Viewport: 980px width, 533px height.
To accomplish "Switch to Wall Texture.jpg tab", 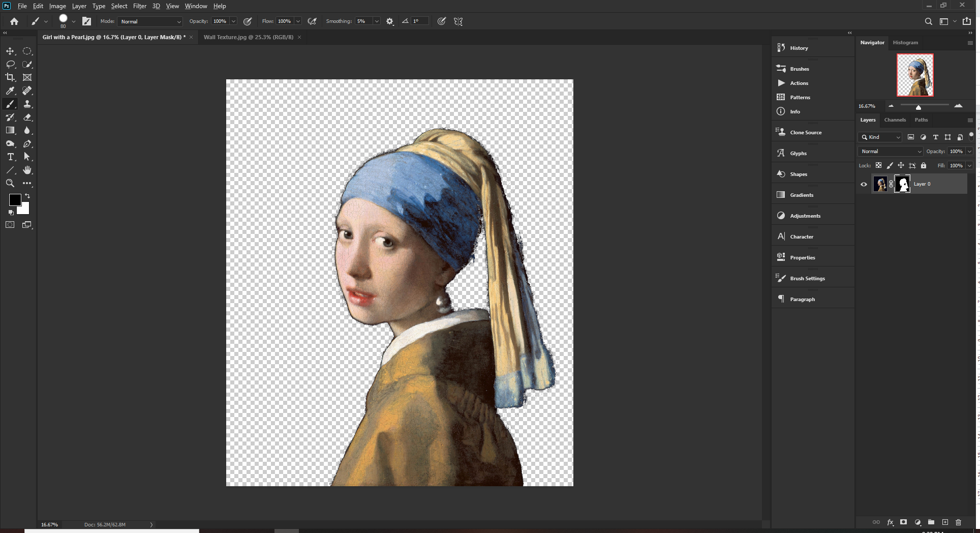I will [x=249, y=37].
